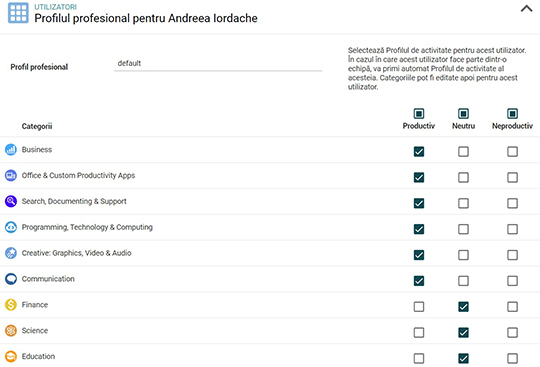The image size is (540, 367).
Task: Select all categories as Productiv
Action: 419,113
